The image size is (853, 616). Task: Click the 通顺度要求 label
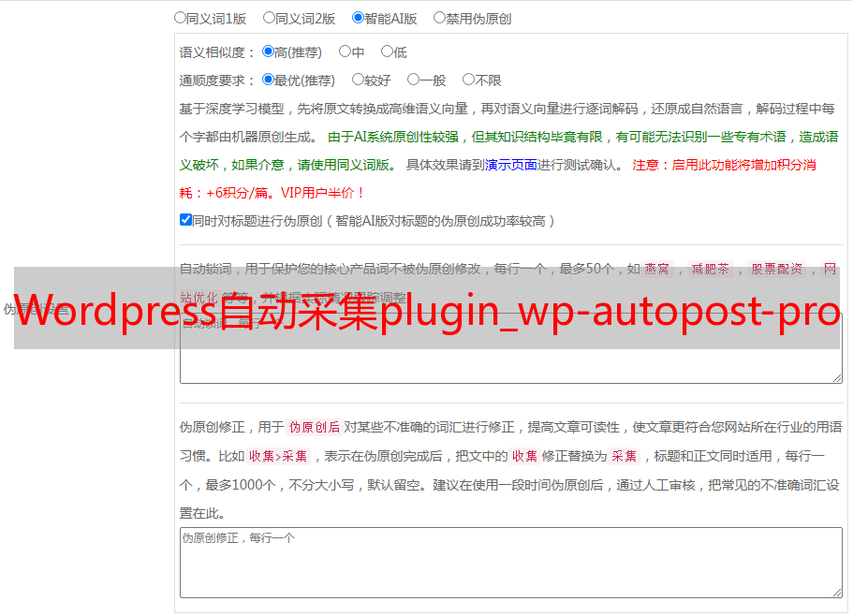(217, 81)
